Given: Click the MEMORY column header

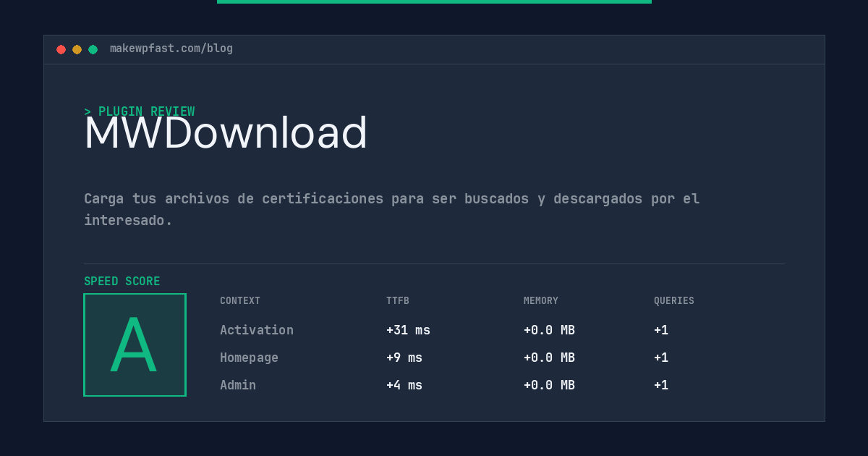Looking at the screenshot, I should tap(541, 301).
